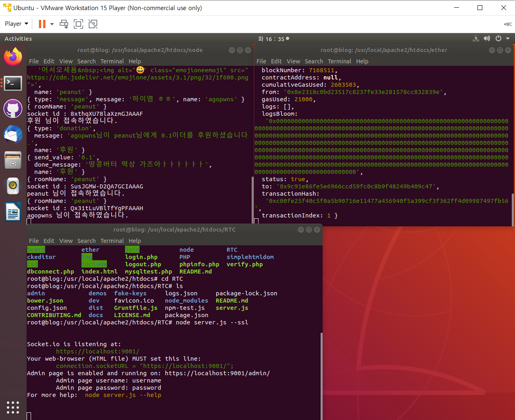This screenshot has height=420, width=515.
Task: Click the transactionHash value in ether terminal
Action: pyautogui.click(x=387, y=201)
